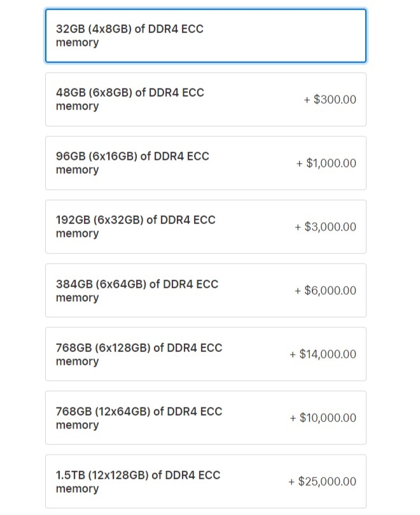
Task: Click the "768GB (12x64GB) of DDR4 ECC" label
Action: click(139, 411)
